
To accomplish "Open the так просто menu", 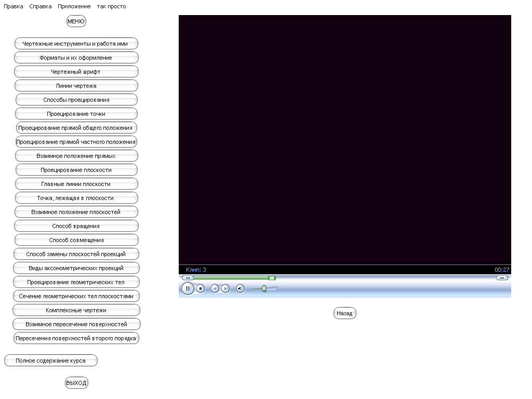I will pos(111,6).
